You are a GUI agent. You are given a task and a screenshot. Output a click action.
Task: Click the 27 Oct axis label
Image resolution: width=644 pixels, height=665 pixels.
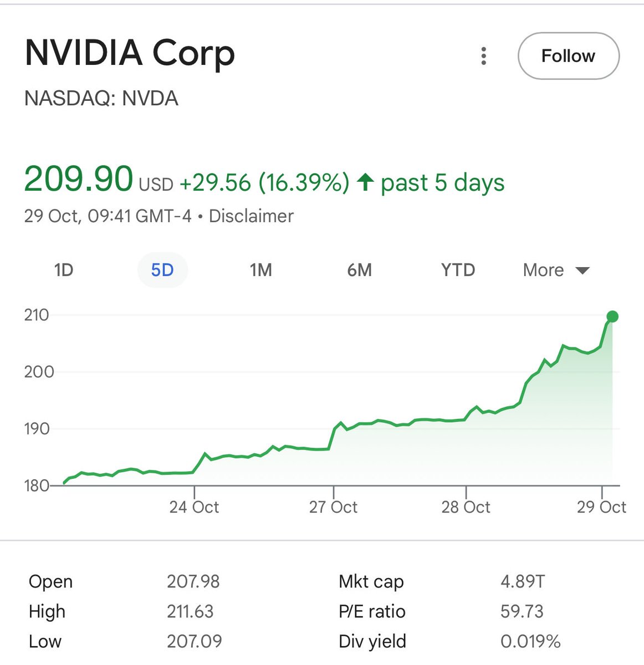click(x=333, y=507)
